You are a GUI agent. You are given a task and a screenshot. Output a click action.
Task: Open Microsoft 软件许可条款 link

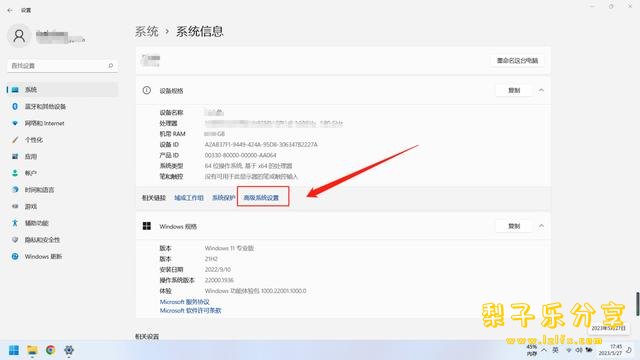click(190, 311)
